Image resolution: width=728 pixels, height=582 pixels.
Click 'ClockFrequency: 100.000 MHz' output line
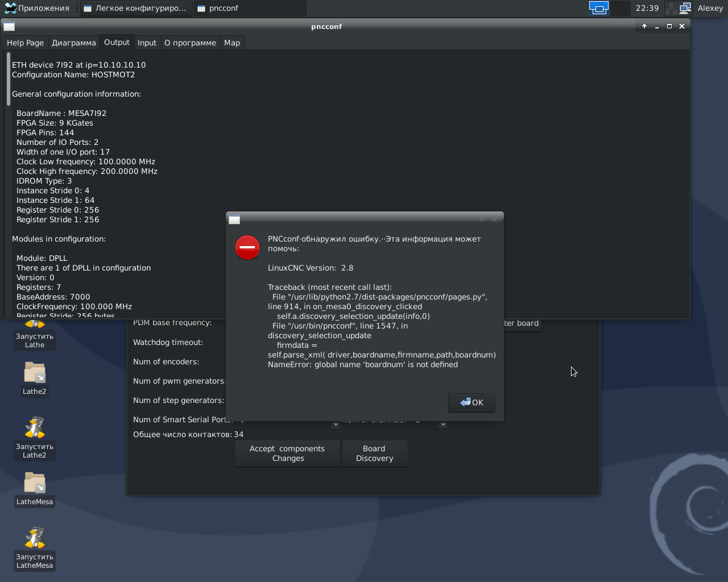click(74, 306)
